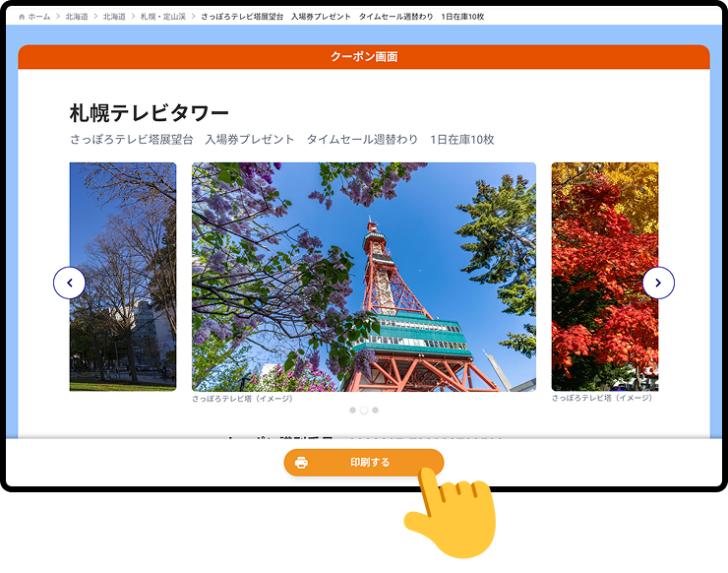Screen dimensions: 728x573
Task: Open the 札幌・定山渓 breadcrumb link
Action: (x=163, y=17)
